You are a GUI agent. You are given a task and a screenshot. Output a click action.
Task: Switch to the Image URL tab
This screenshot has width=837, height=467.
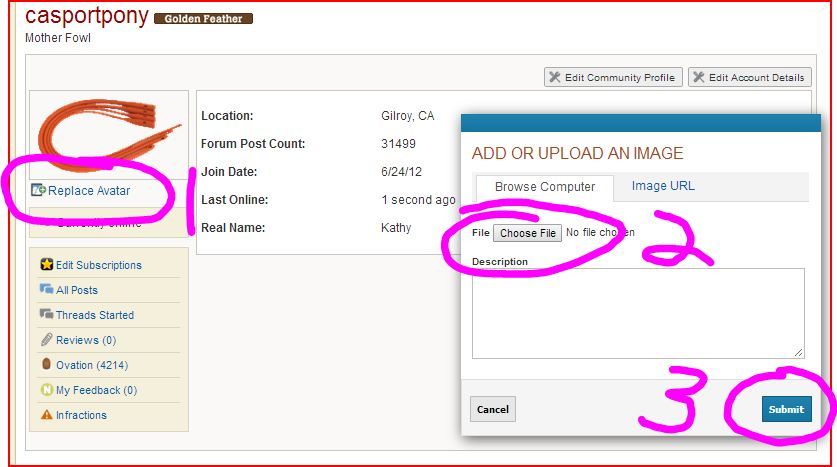tap(663, 186)
